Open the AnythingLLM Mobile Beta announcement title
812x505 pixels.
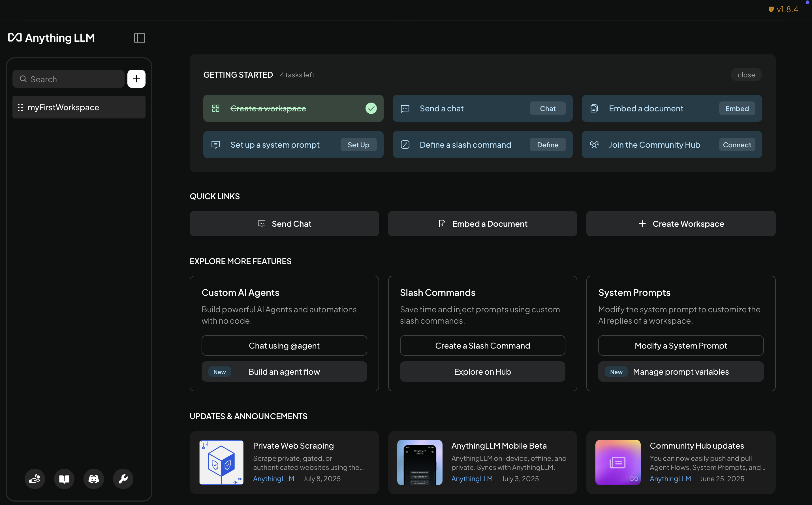point(499,445)
